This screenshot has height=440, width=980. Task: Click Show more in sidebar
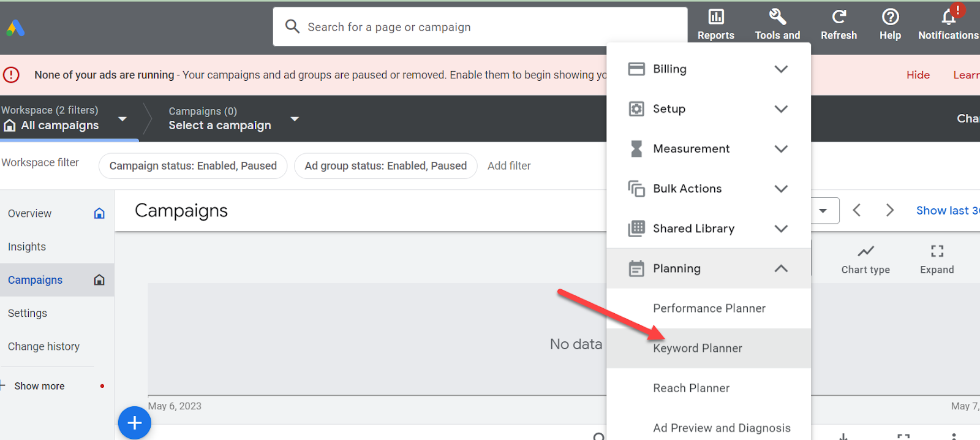(39, 386)
